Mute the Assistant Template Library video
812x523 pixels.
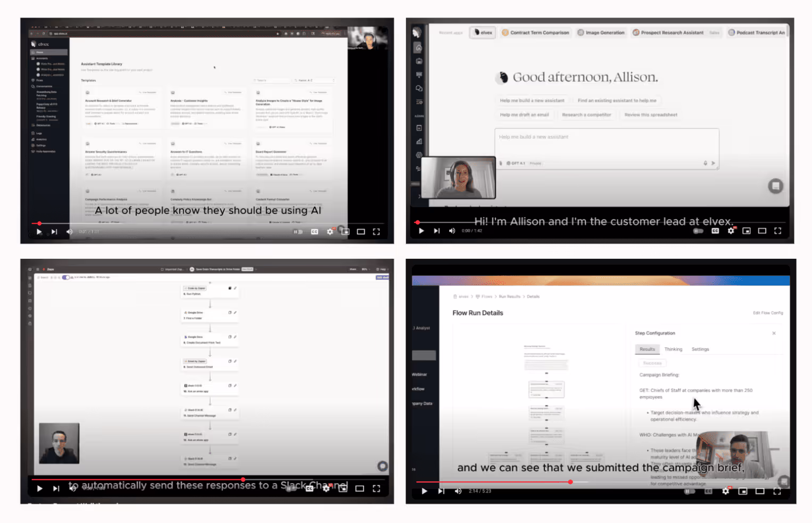[69, 232]
